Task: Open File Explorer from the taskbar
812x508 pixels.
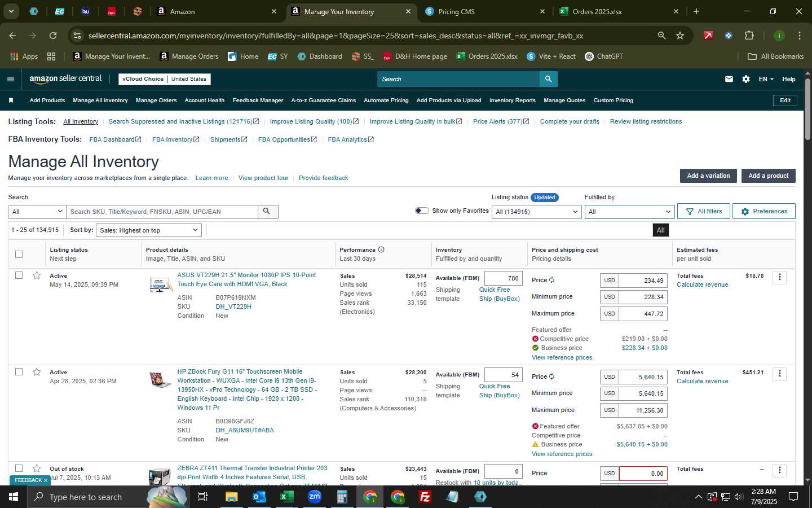Action: point(232,497)
